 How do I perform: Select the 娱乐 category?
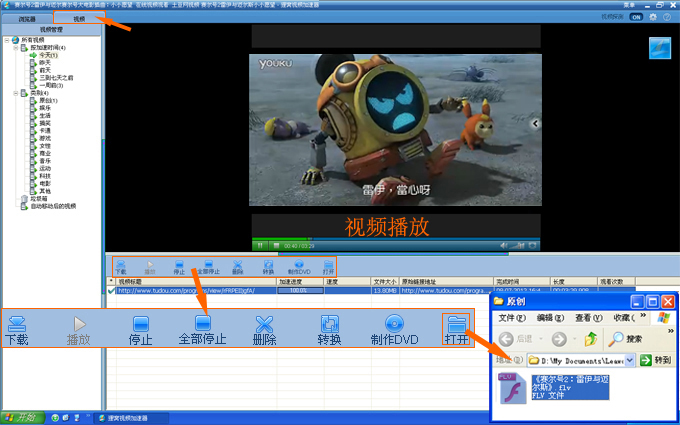[x=45, y=108]
